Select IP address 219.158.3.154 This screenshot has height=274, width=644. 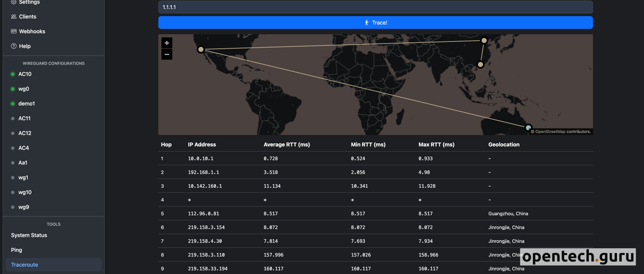[206, 227]
